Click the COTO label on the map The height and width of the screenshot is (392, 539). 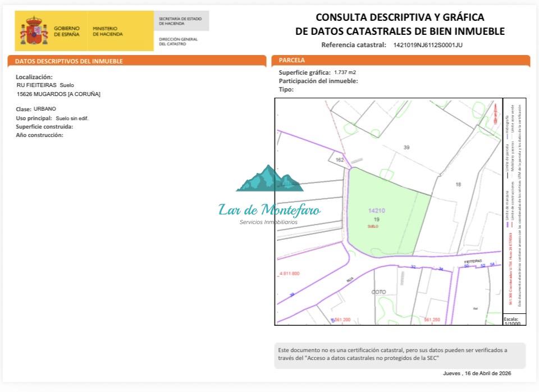click(379, 292)
